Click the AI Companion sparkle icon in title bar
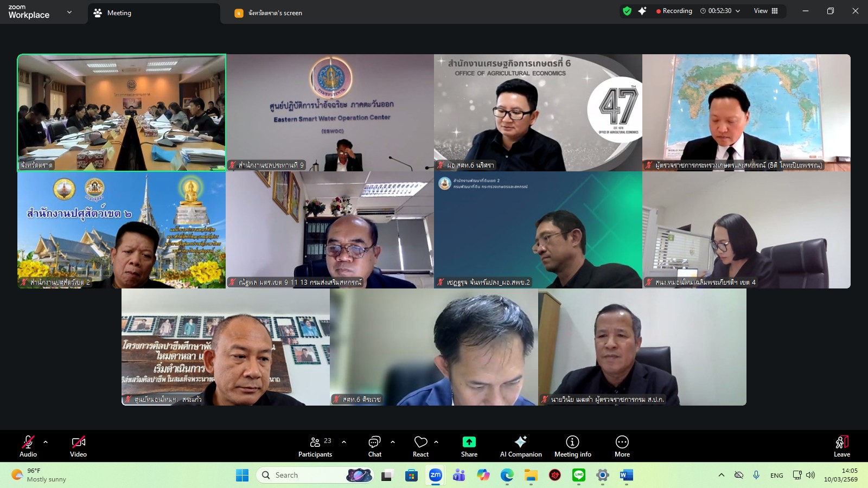The image size is (868, 488). coord(642,10)
